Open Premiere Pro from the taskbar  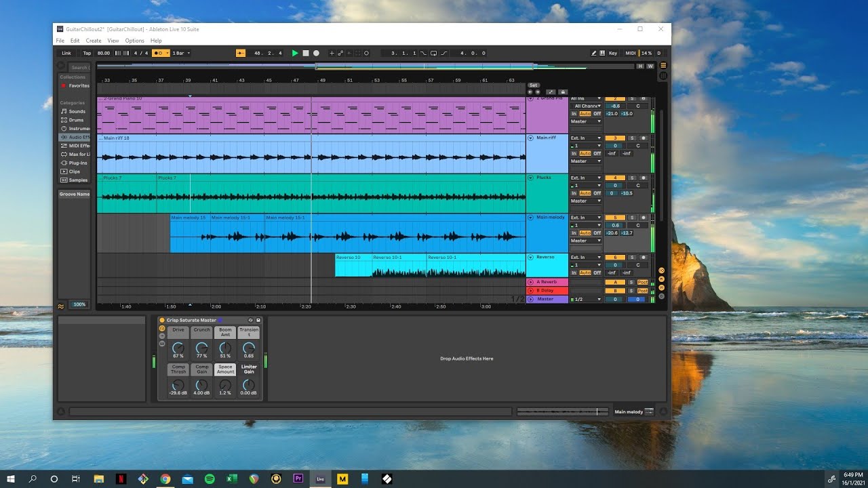click(298, 479)
